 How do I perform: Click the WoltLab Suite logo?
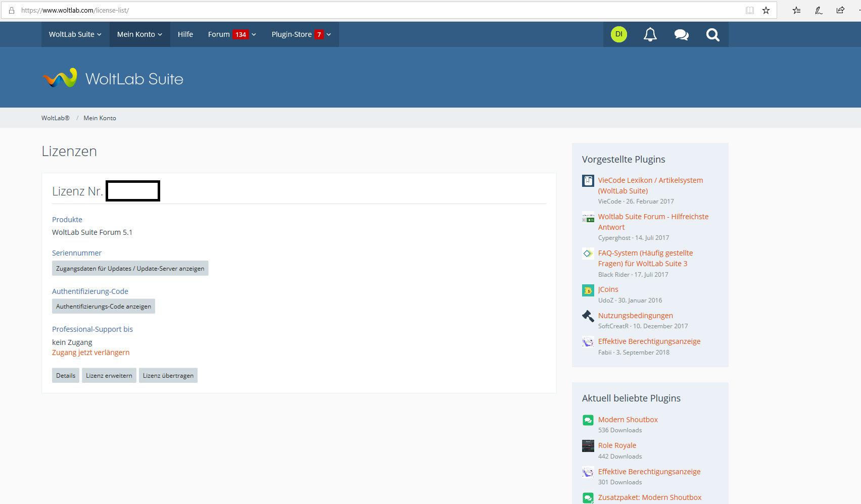click(113, 78)
